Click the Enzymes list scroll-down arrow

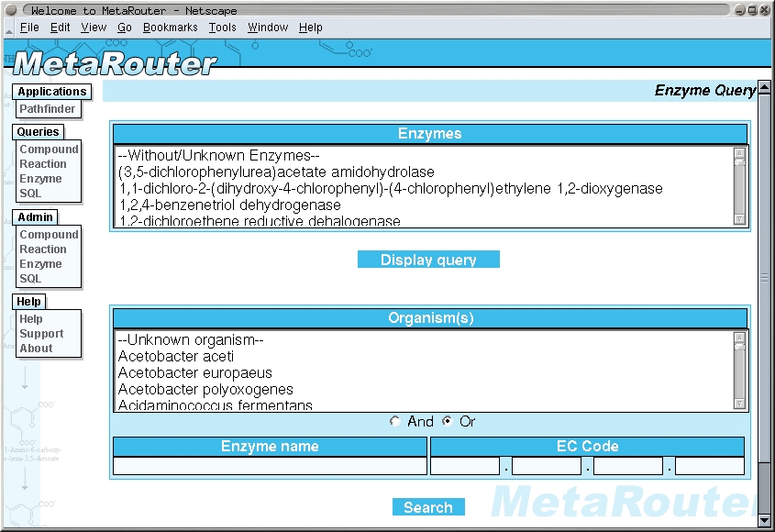(x=739, y=219)
